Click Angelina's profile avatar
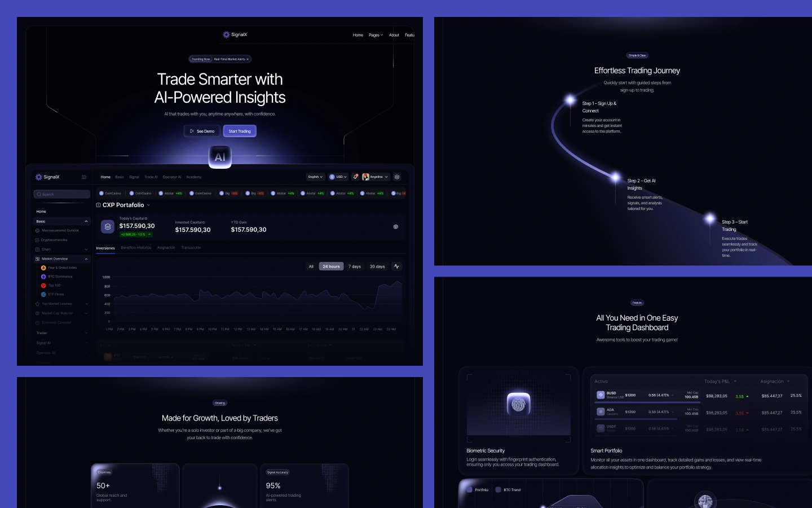This screenshot has width=812, height=508. click(365, 177)
